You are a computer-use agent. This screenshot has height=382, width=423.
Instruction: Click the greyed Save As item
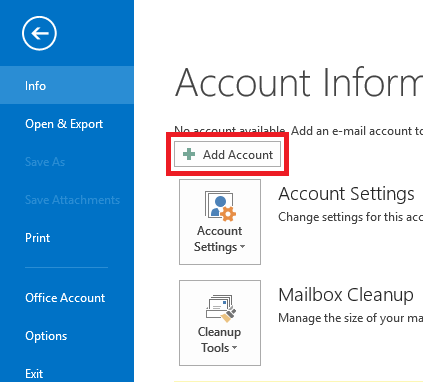pyautogui.click(x=45, y=162)
